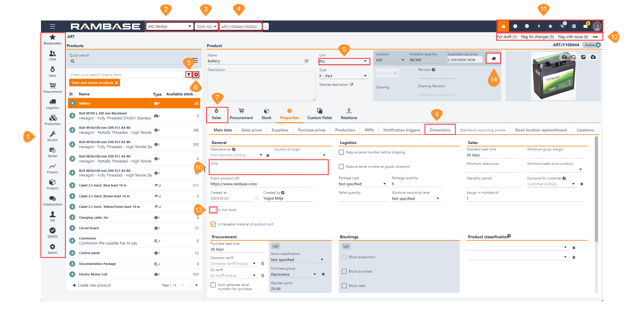The width and height of the screenshot is (644, 322).
Task: Enable the Is non stock checkbox
Action: coord(213,210)
